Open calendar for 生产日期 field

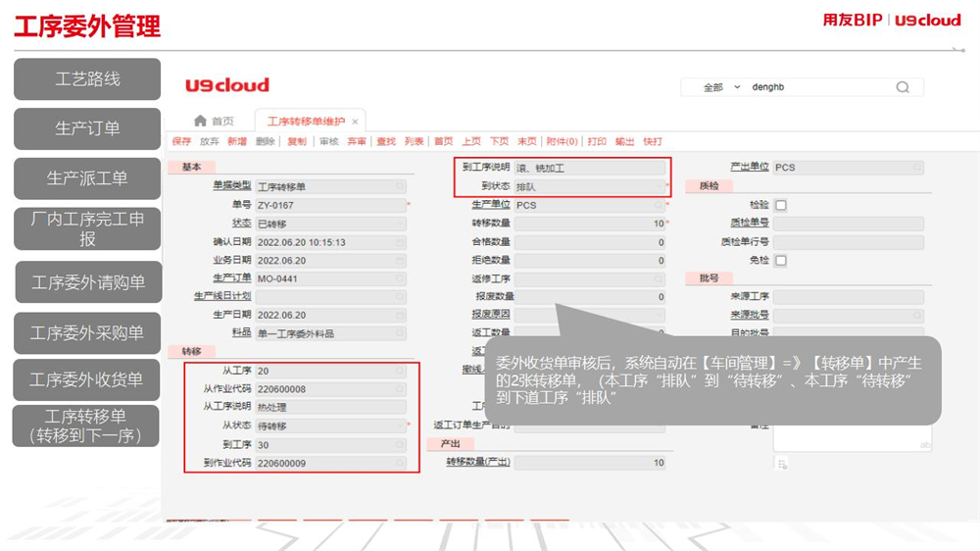tap(400, 315)
